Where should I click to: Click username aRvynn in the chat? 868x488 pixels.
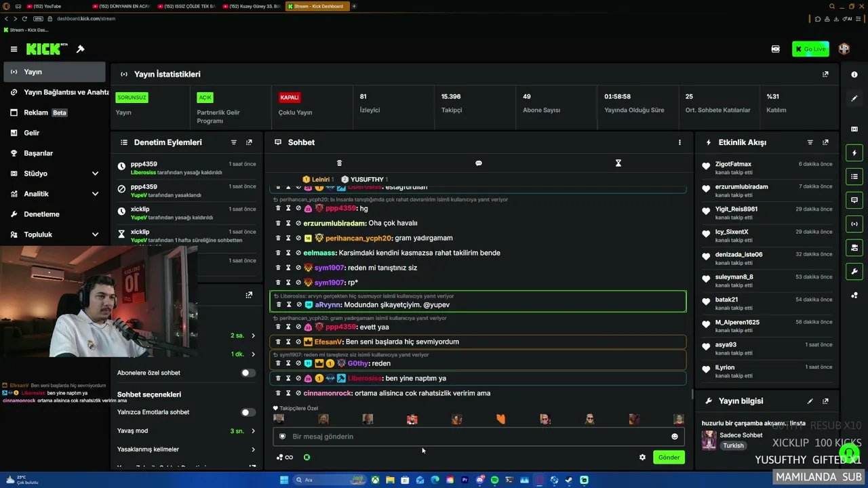(327, 305)
